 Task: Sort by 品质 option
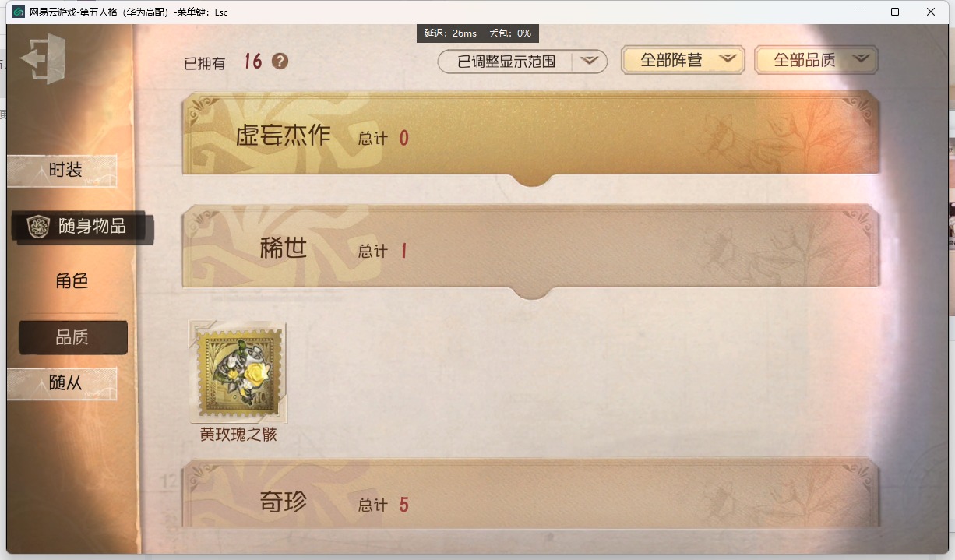click(72, 337)
